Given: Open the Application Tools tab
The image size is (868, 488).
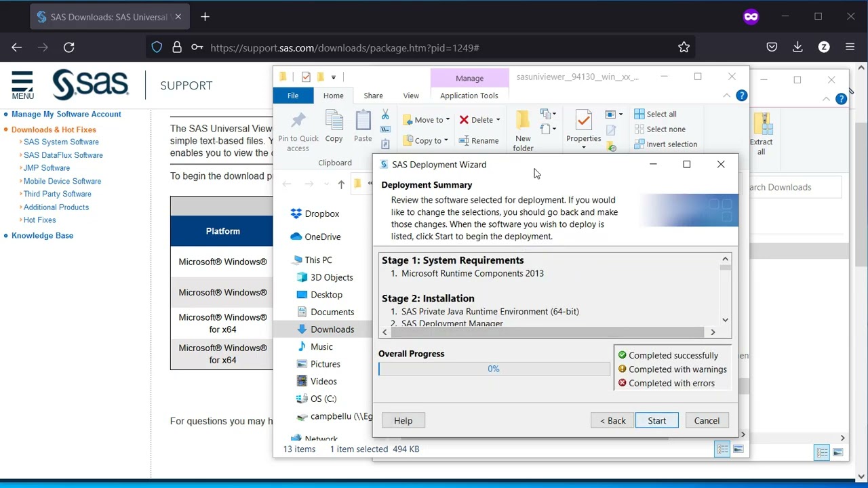Looking at the screenshot, I should (x=469, y=96).
